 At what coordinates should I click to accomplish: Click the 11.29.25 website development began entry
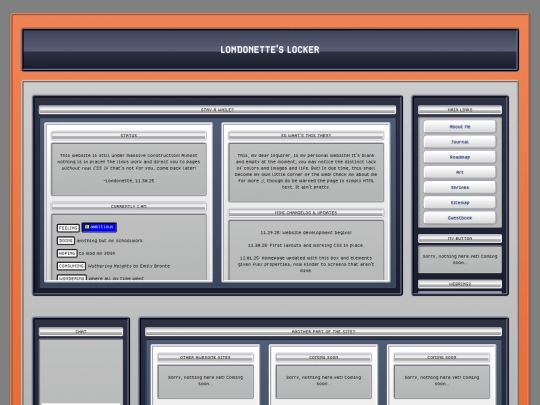(306, 232)
